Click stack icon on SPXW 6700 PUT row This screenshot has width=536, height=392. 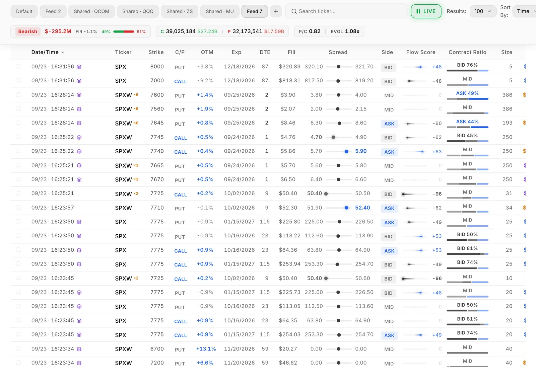click(x=79, y=349)
